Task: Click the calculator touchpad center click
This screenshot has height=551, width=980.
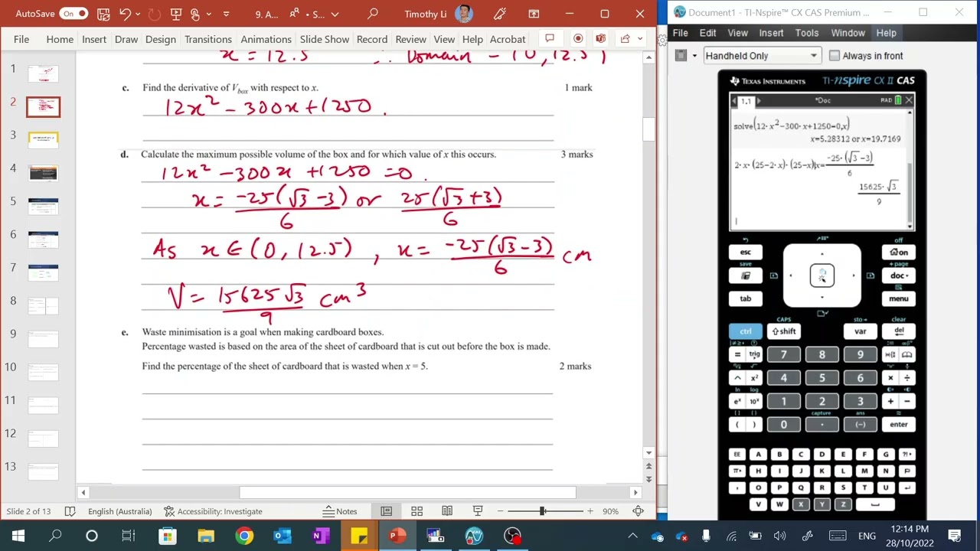Action: pos(822,275)
